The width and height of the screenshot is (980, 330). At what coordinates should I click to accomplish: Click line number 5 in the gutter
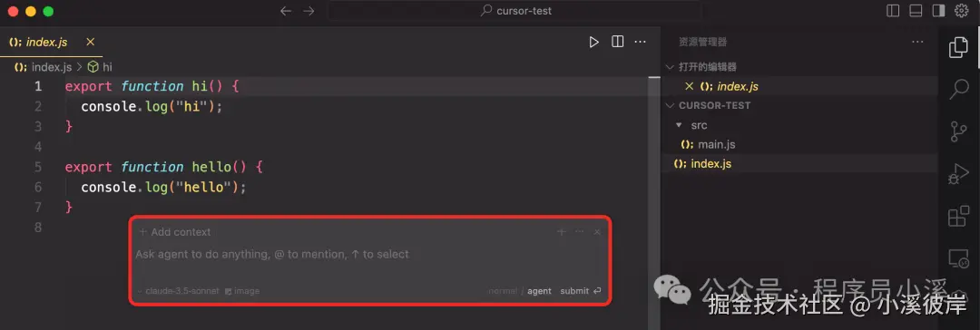39,167
